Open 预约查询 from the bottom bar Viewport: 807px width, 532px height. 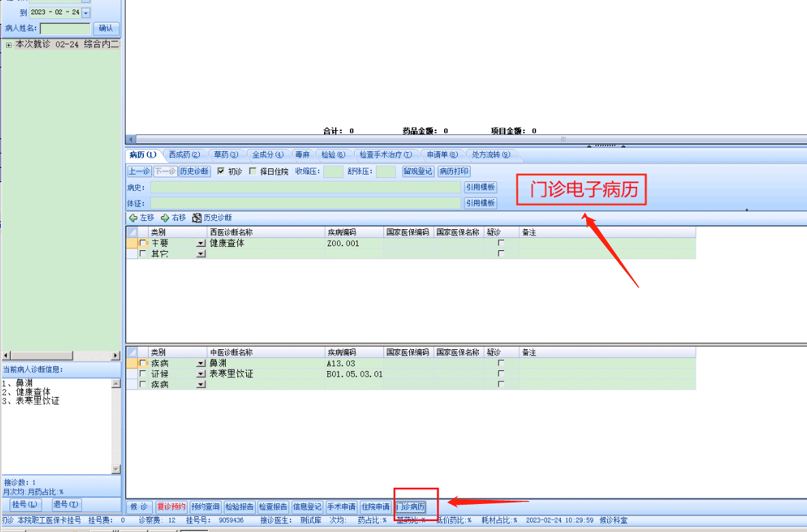[x=205, y=507]
